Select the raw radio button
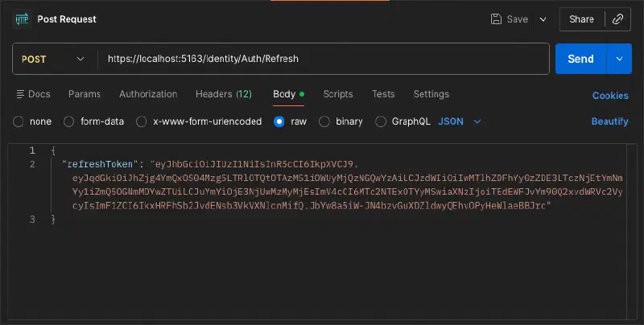The height and width of the screenshot is (325, 644). [x=279, y=121]
